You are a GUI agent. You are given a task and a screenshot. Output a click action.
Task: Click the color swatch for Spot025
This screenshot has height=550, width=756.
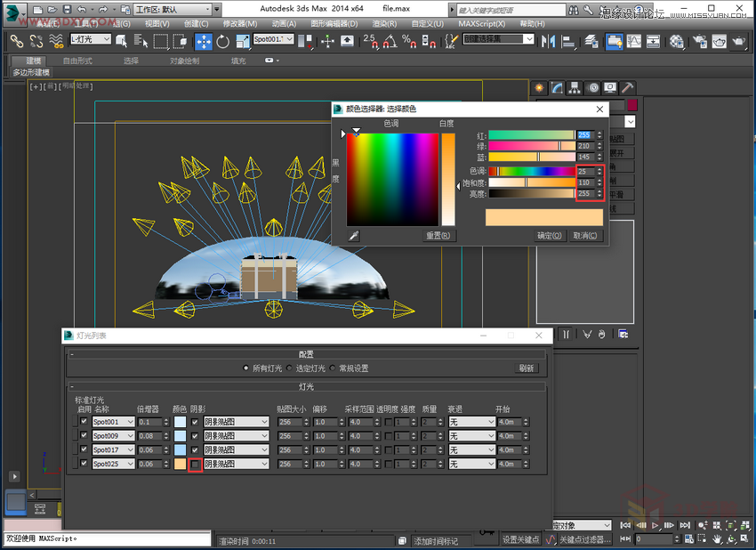pyautogui.click(x=178, y=464)
